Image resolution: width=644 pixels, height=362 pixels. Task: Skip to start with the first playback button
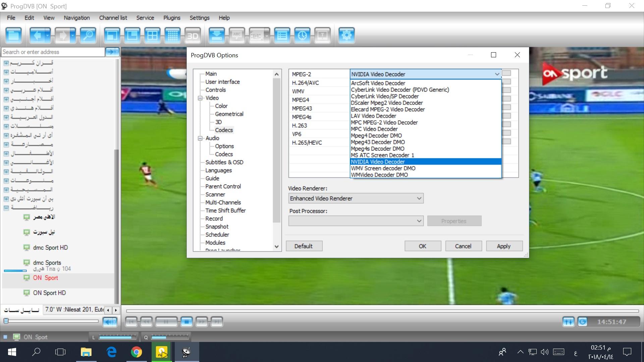coord(131,322)
